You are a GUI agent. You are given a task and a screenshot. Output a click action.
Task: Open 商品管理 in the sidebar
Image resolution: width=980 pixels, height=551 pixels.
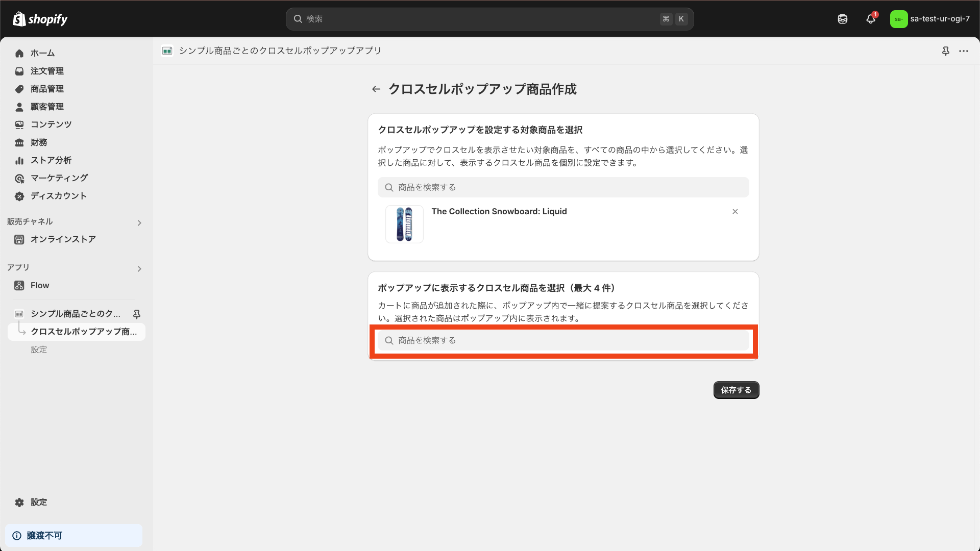pos(46,89)
